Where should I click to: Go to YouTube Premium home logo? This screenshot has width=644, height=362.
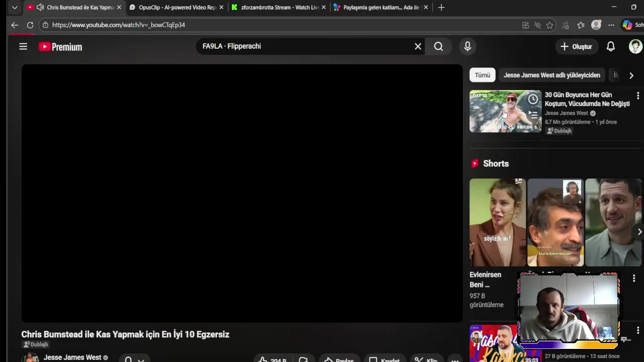[60, 47]
